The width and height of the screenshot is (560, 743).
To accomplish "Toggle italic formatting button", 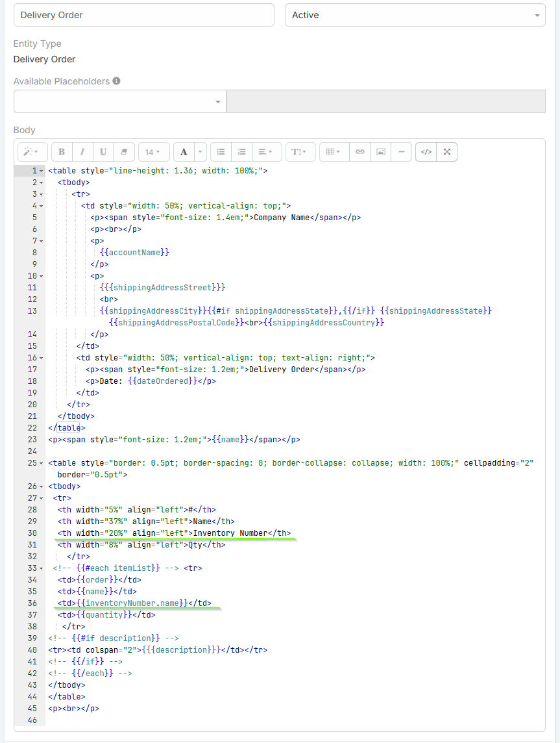I will (x=82, y=152).
